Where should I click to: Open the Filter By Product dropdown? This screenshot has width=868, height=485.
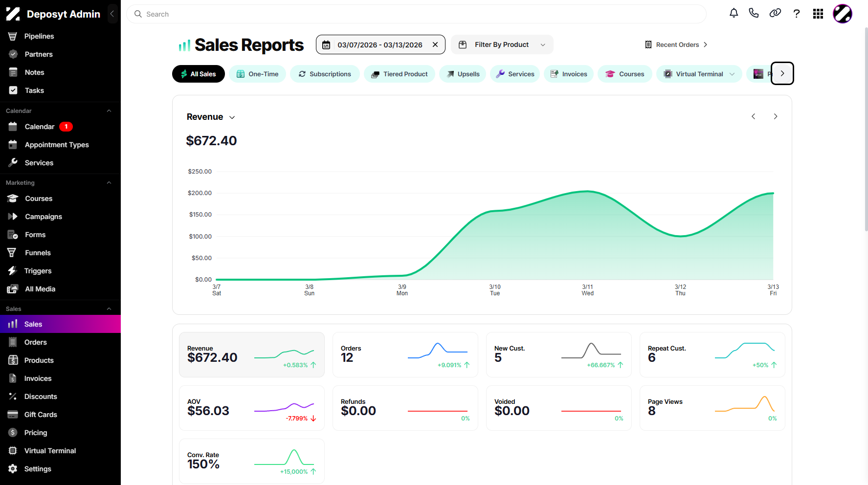[502, 44]
